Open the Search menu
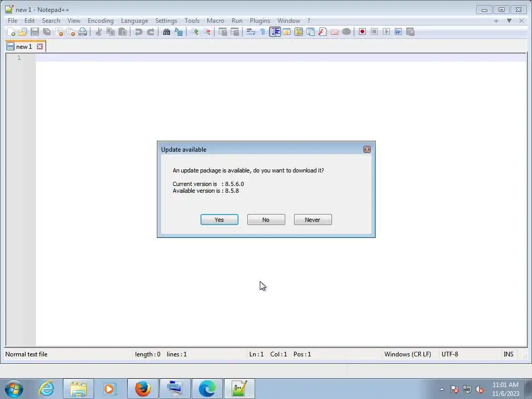This screenshot has height=399, width=532. click(x=51, y=21)
